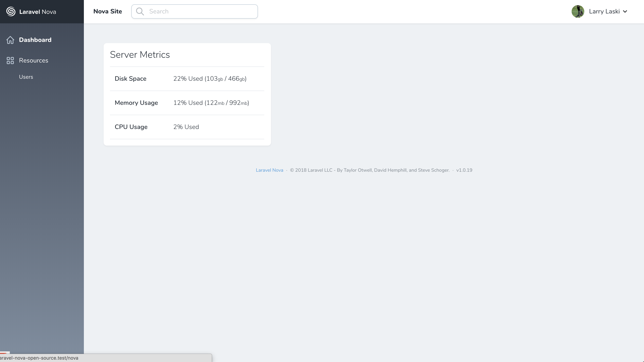Click the Resources grid icon
Image resolution: width=644 pixels, height=362 pixels.
click(x=10, y=61)
